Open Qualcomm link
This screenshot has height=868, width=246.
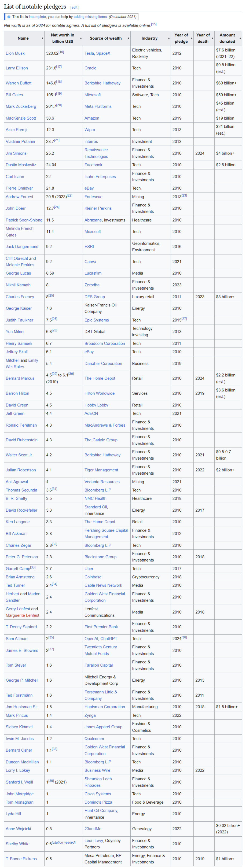(x=94, y=738)
